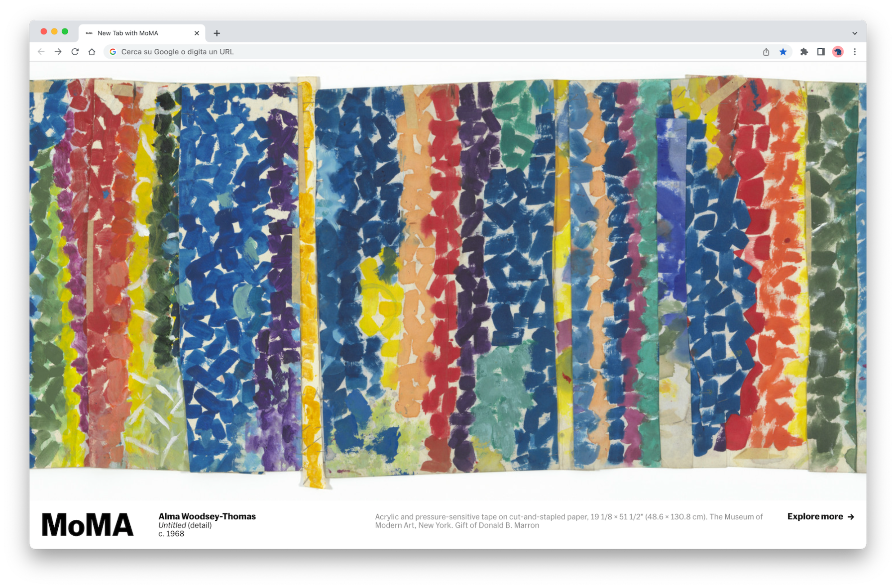Open the profile avatar menu
The height and width of the screenshot is (588, 896).
pos(838,52)
